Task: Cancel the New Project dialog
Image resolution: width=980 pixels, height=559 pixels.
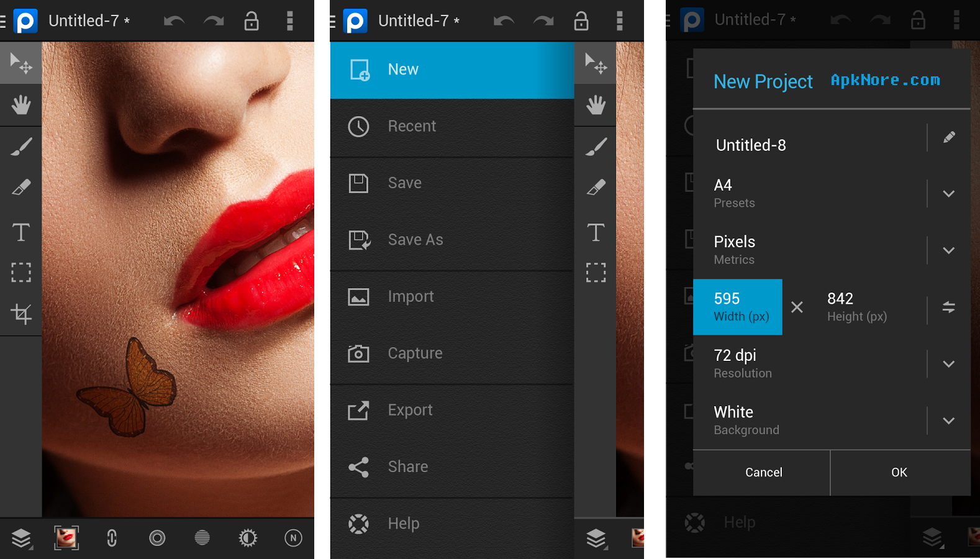Action: [762, 473]
